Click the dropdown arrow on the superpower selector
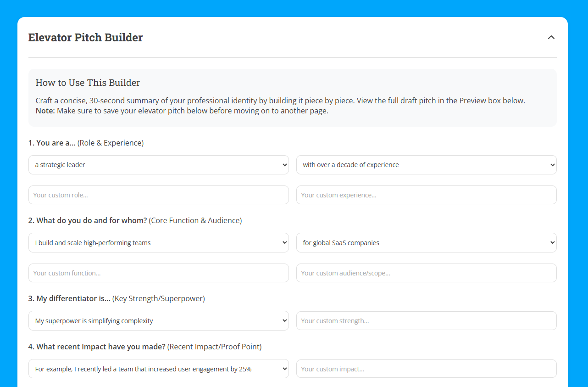The height and width of the screenshot is (387, 588). [283, 320]
